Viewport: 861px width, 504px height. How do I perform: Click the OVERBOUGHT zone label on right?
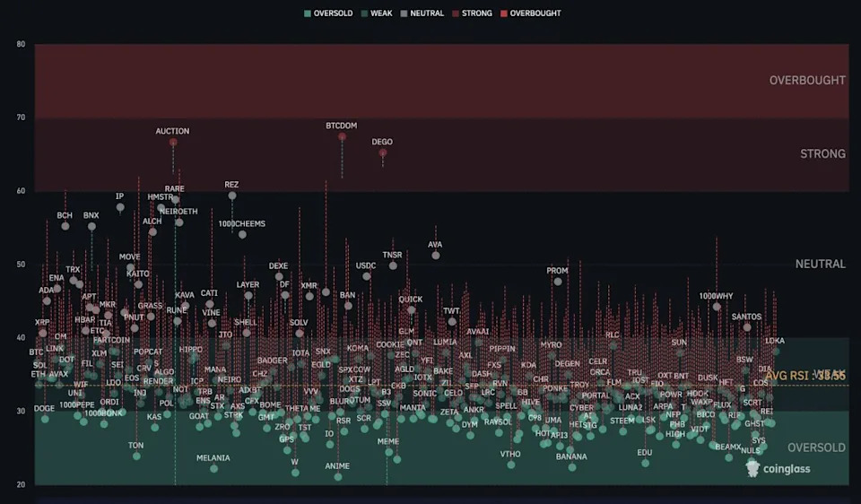click(807, 80)
